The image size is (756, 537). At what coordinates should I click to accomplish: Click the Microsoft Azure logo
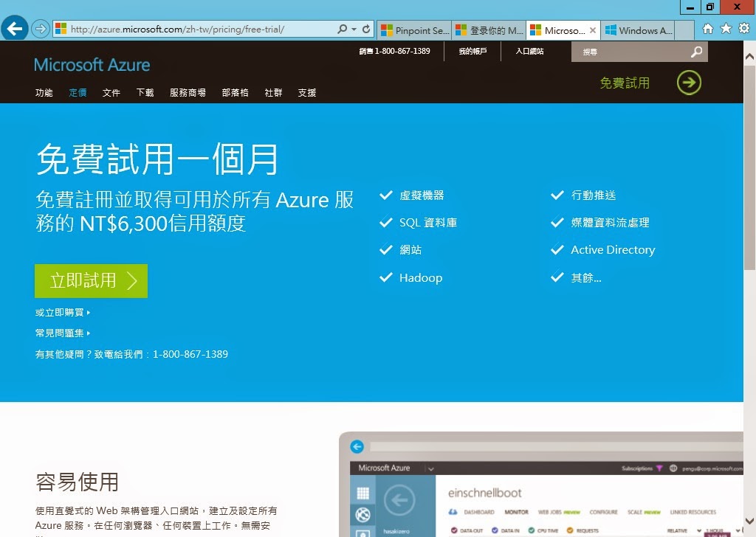[92, 65]
